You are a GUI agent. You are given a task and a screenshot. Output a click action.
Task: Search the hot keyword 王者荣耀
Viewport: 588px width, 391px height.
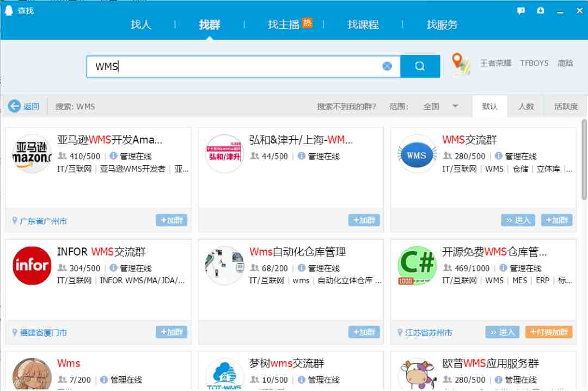[x=496, y=63]
